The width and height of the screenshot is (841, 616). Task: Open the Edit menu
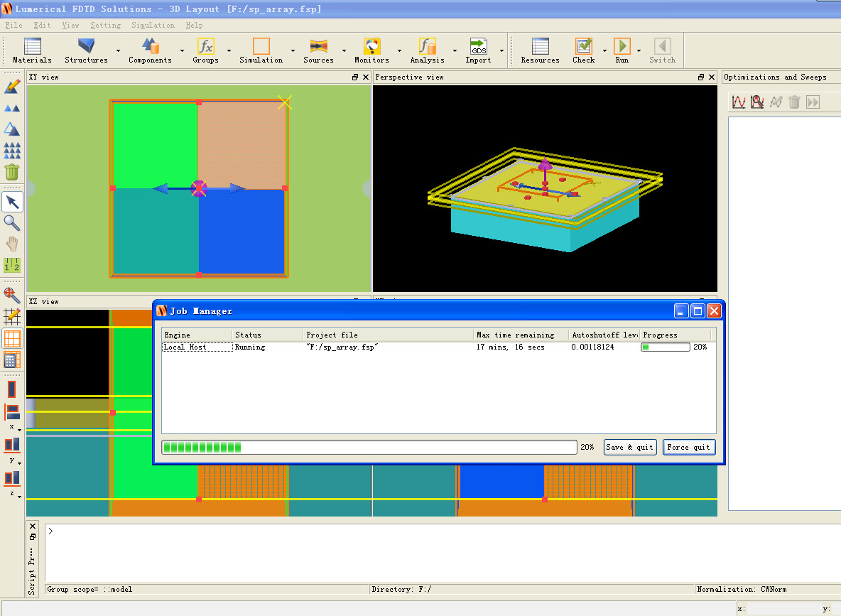pyautogui.click(x=42, y=25)
